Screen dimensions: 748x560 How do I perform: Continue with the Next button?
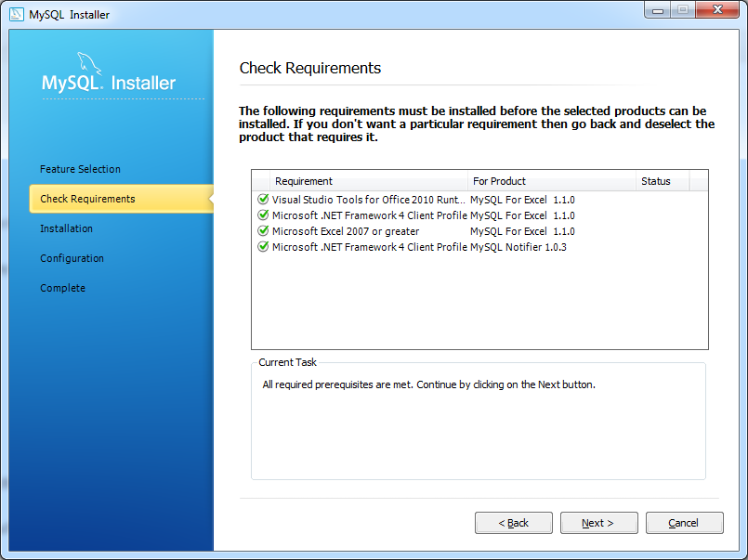(598, 523)
